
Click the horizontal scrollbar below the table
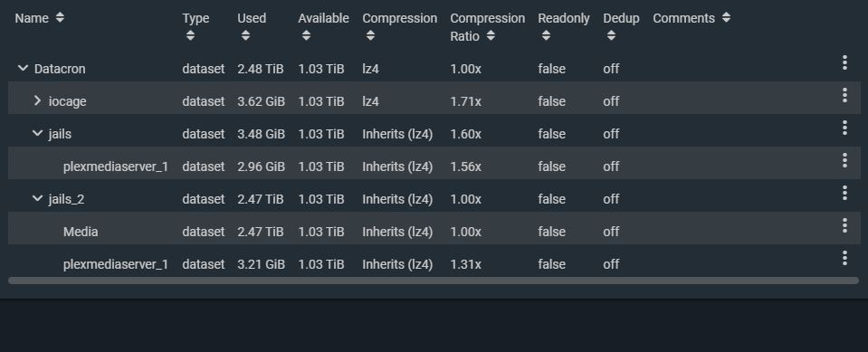click(x=434, y=281)
